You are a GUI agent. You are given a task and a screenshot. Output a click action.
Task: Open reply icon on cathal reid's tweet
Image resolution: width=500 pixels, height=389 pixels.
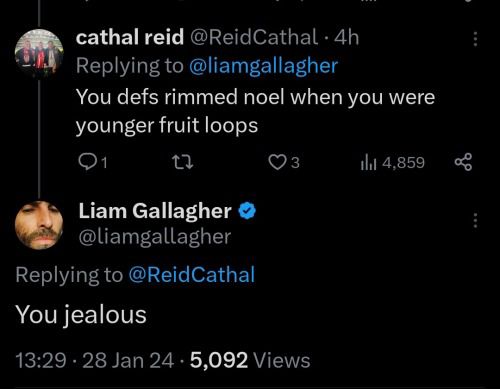tap(87, 162)
